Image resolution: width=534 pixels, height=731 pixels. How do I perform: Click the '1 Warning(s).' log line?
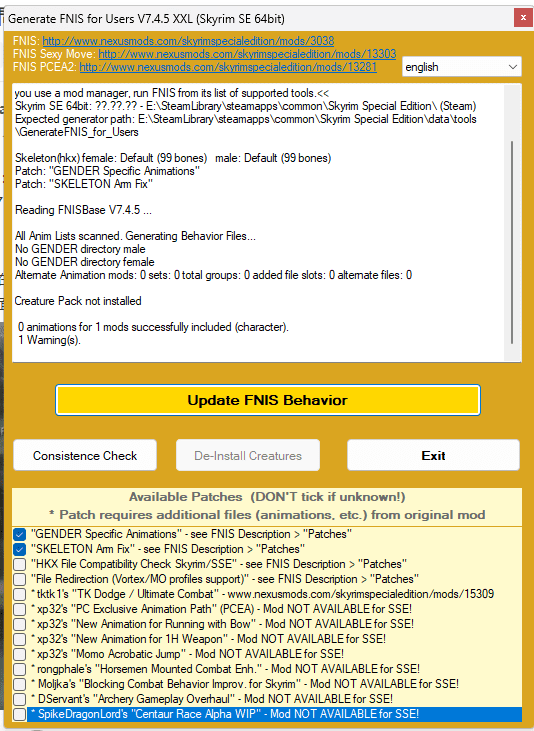[x=49, y=340]
